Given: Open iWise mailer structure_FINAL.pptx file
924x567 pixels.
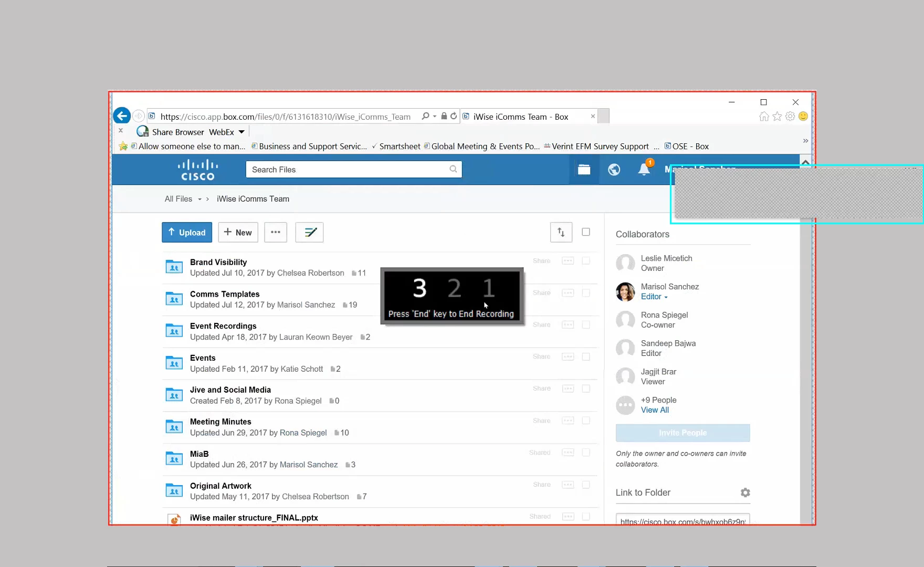Looking at the screenshot, I should point(254,518).
